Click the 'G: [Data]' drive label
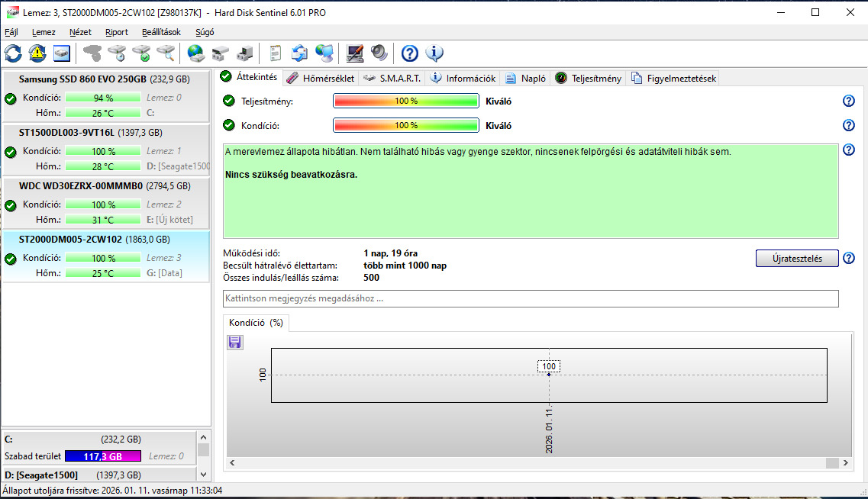The width and height of the screenshot is (868, 499). 164,273
